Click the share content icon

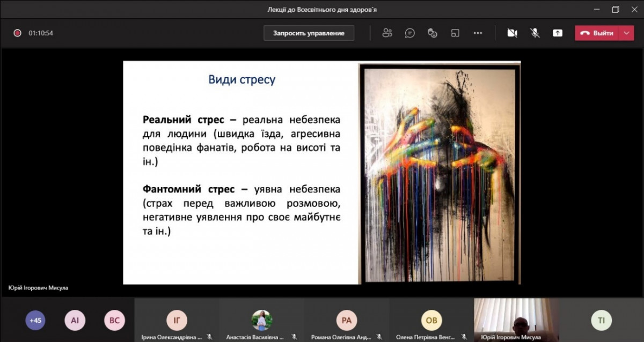point(558,33)
